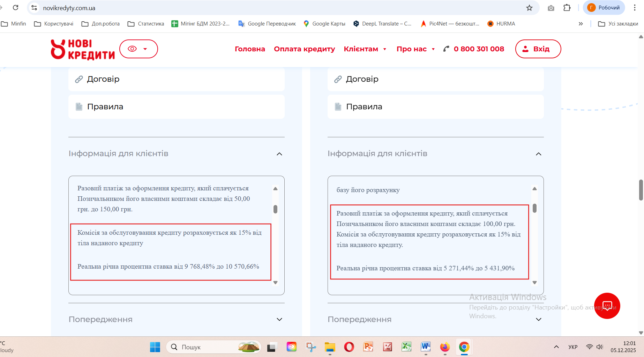This screenshot has width=644, height=357.
Task: Click the right info box scrollbar thumb
Action: point(534,208)
